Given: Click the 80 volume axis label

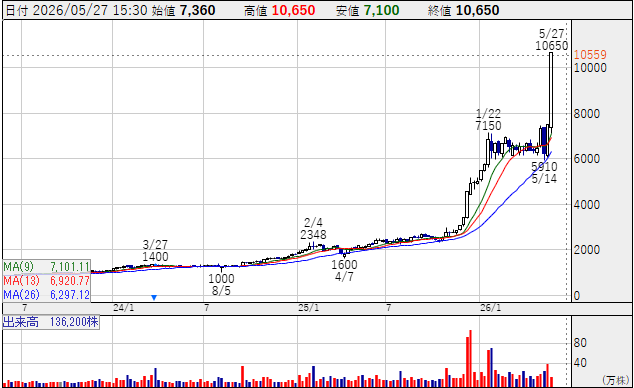Looking at the screenshot, I should coord(580,343).
